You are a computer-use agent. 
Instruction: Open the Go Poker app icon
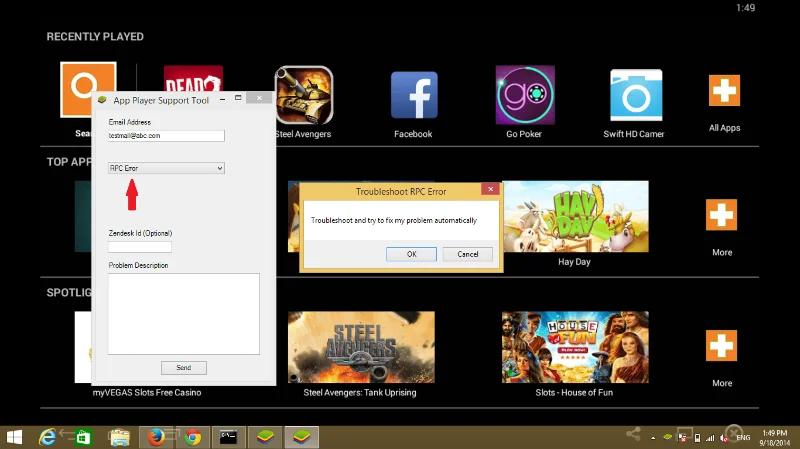(x=525, y=95)
